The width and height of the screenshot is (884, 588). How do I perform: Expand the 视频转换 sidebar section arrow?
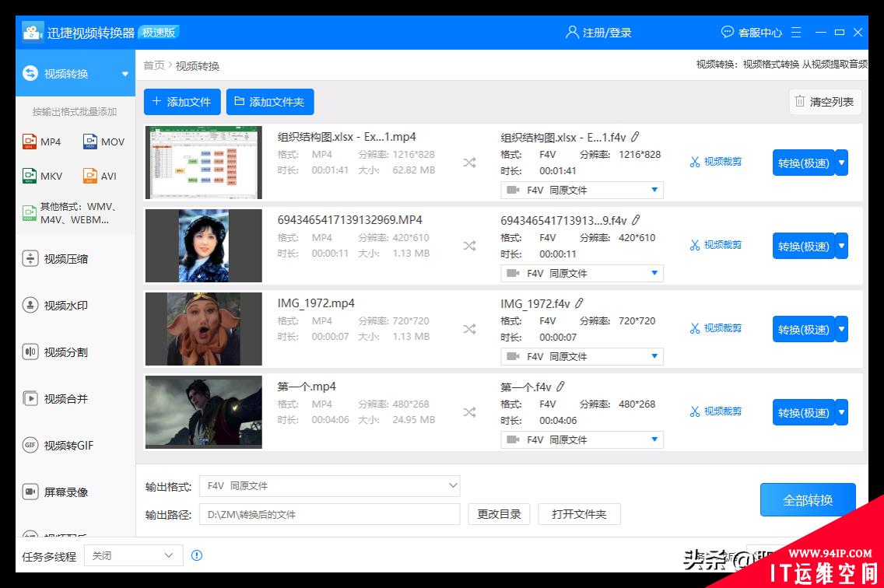(x=125, y=74)
